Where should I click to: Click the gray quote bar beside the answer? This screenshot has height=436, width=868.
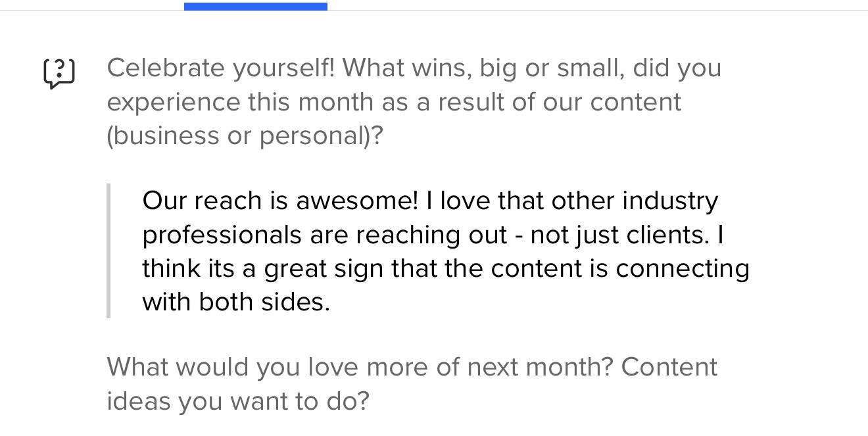coord(108,251)
